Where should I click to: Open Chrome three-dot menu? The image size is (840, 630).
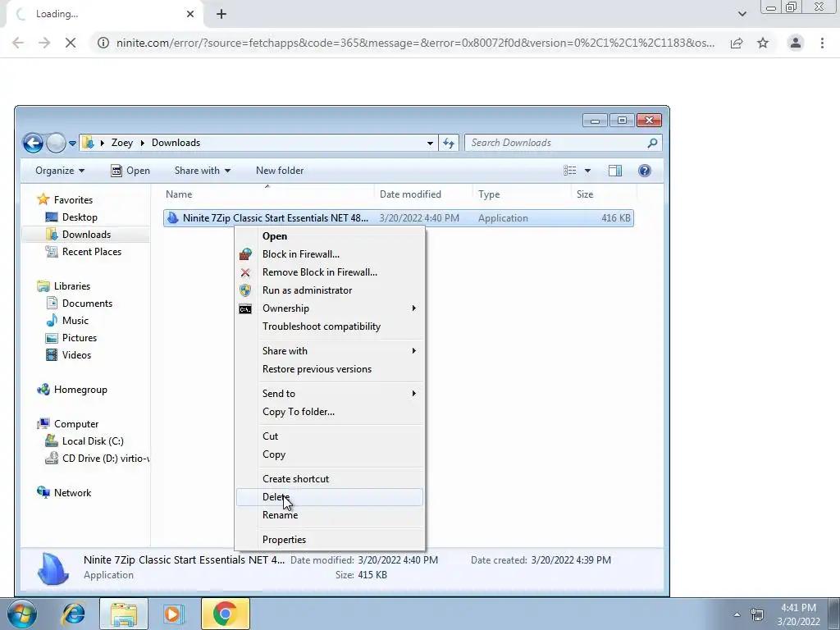[x=822, y=43]
